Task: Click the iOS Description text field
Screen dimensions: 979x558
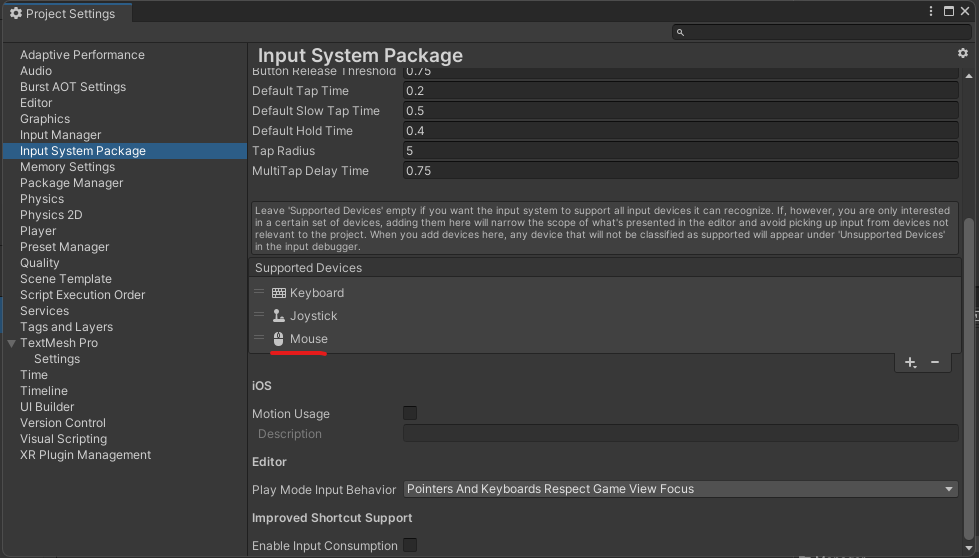Action: point(681,433)
